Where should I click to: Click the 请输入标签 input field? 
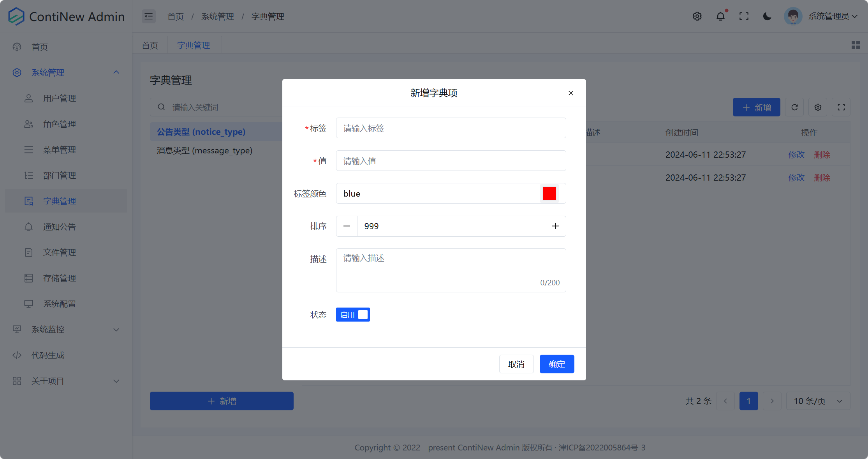click(451, 128)
